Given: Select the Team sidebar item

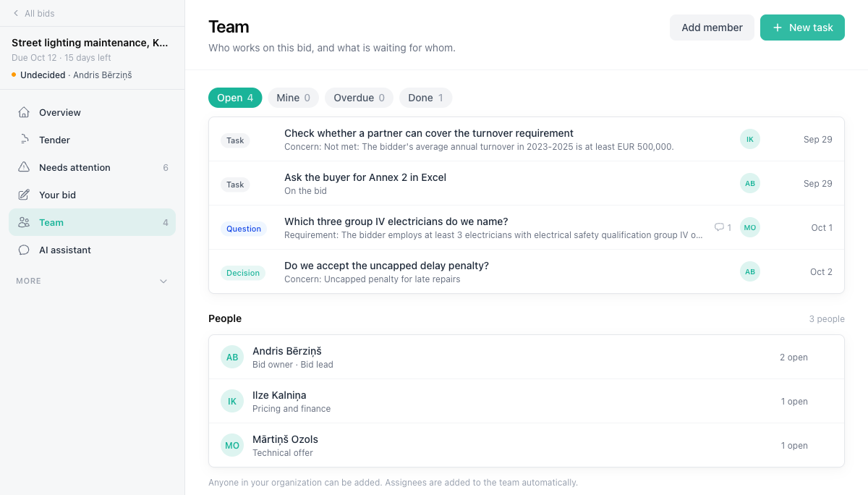Looking at the screenshot, I should 92,222.
